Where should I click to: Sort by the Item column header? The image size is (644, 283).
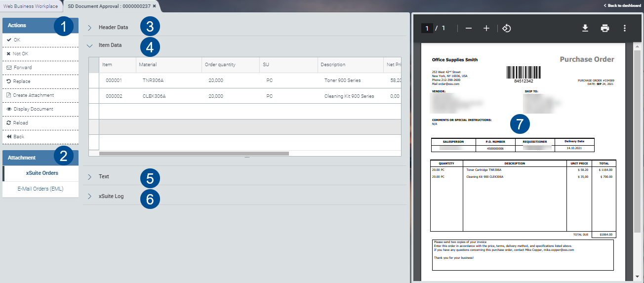117,65
